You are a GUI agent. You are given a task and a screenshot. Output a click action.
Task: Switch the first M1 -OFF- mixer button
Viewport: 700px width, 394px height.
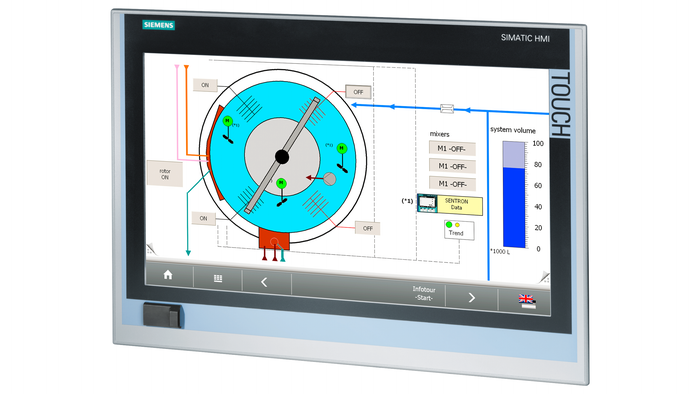pos(452,149)
